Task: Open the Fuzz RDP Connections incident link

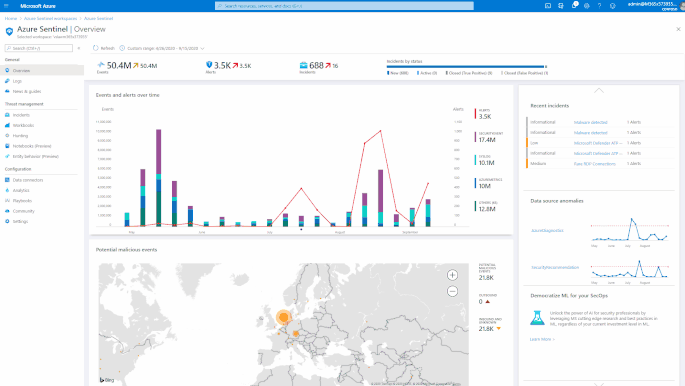Action: [595, 164]
